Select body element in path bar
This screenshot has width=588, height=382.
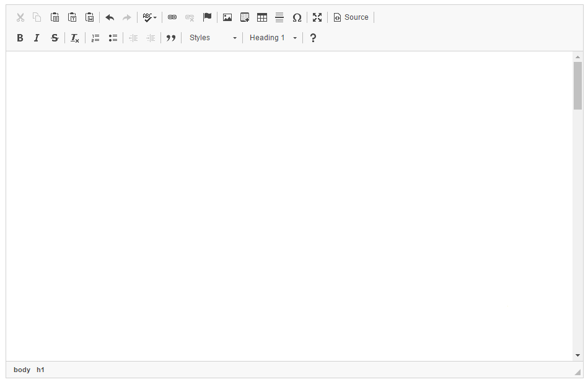click(x=22, y=370)
